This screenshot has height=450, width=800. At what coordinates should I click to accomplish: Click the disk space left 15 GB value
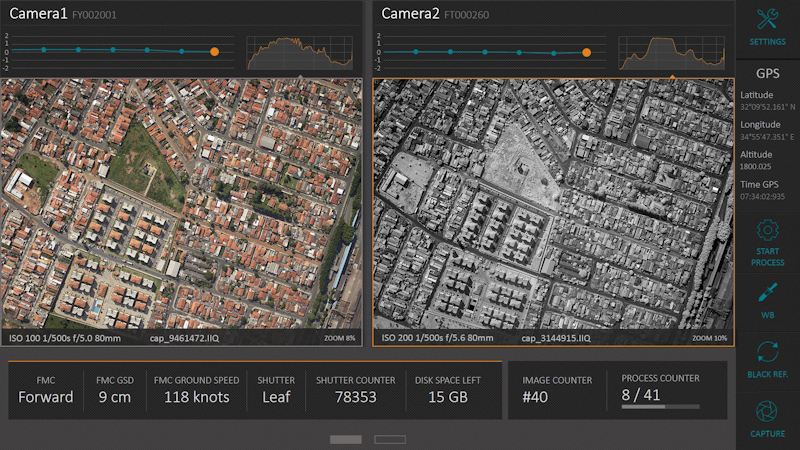point(448,397)
